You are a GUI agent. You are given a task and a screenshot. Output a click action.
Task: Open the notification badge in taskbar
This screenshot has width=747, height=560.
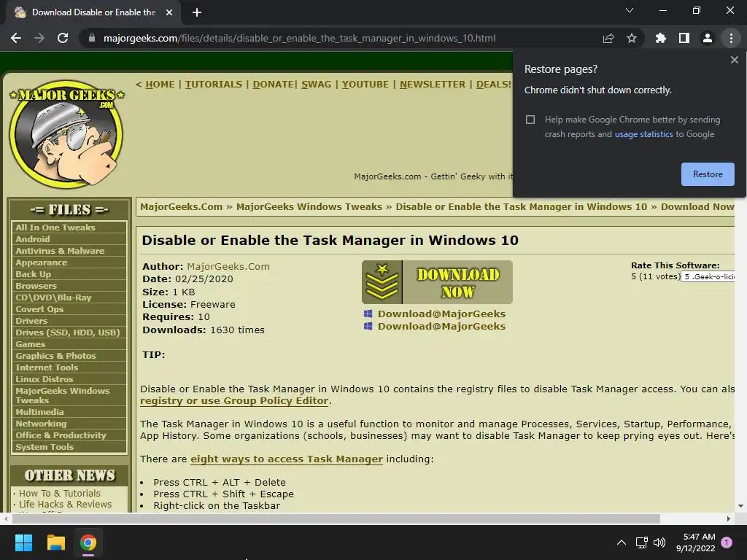click(x=727, y=542)
